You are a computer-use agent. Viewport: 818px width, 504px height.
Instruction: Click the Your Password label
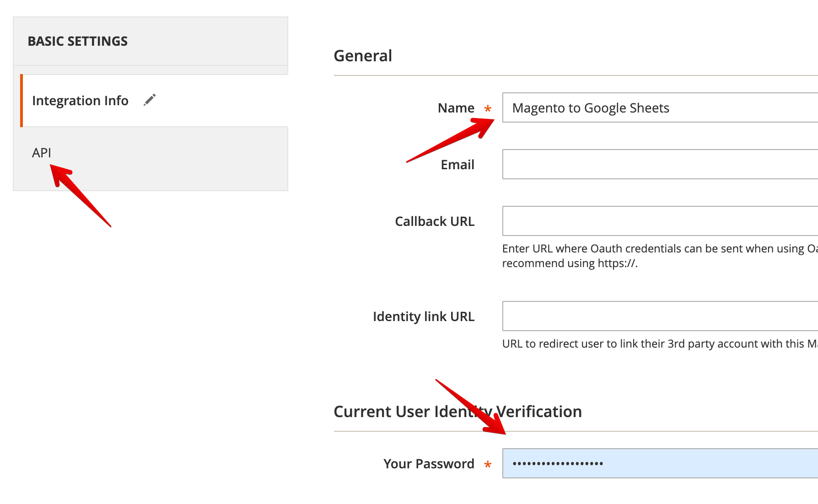[428, 463]
